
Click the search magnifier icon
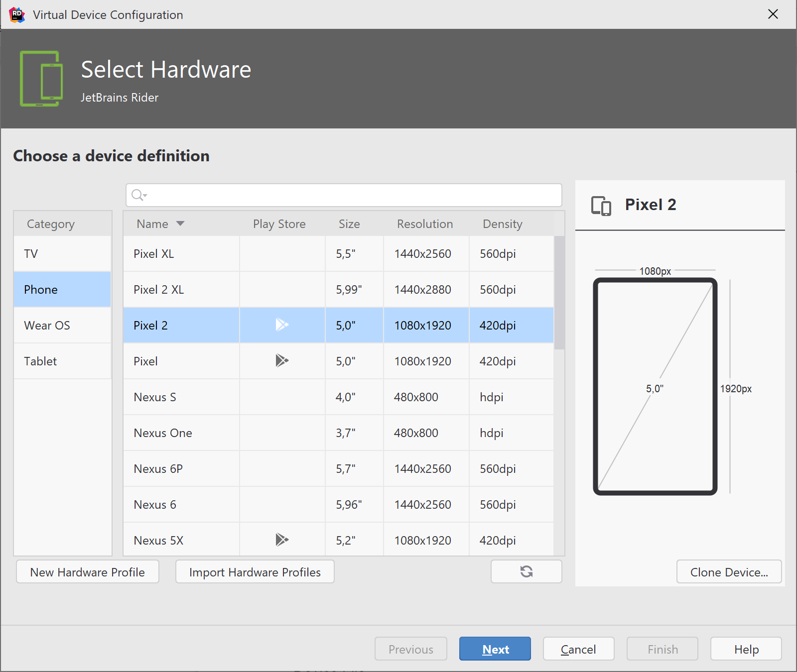coord(138,195)
